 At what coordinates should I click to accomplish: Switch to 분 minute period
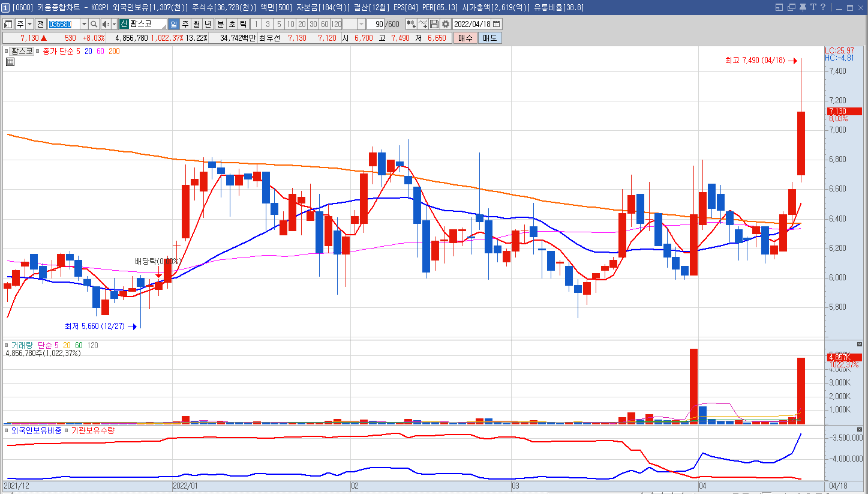click(220, 24)
